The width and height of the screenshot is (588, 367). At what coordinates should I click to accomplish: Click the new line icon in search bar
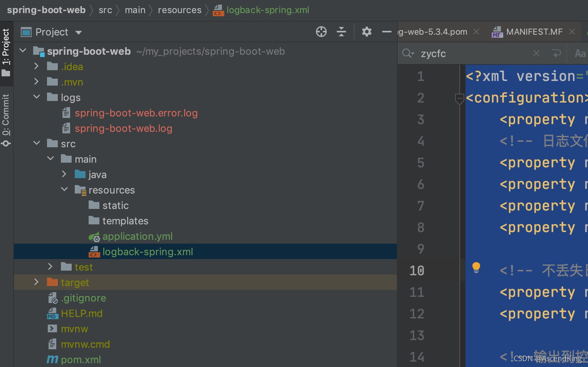tap(556, 53)
